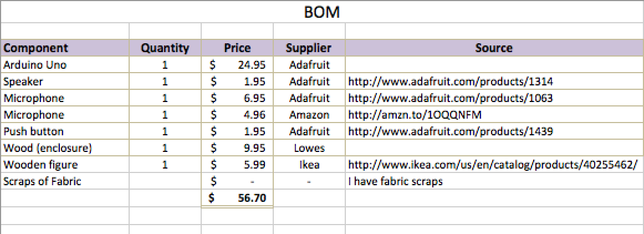Screen dimensions: 644x234
Task: Click the 'I have fabric scraps' cell
Action: tap(395, 181)
